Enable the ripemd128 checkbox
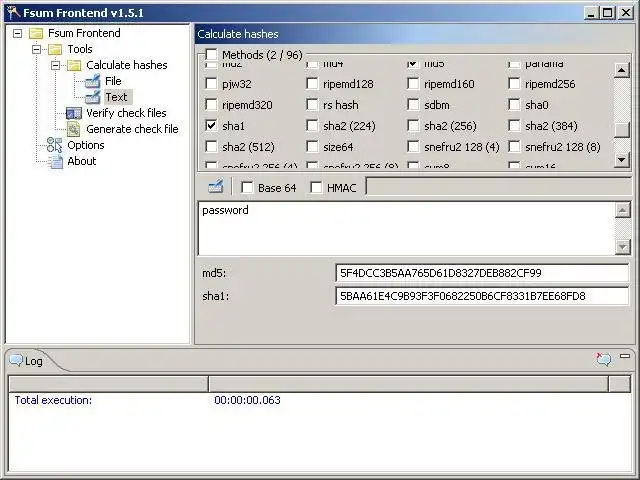 tap(312, 84)
